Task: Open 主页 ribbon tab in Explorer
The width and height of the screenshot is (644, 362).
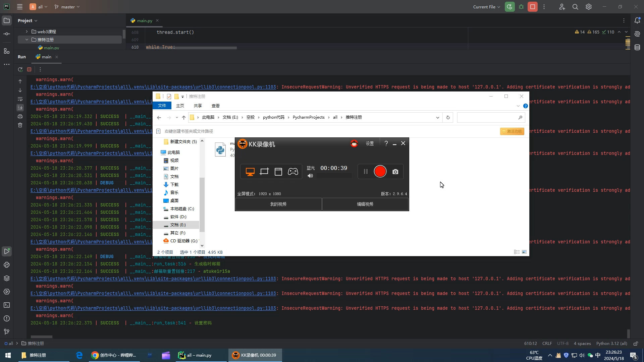Action: click(180, 106)
